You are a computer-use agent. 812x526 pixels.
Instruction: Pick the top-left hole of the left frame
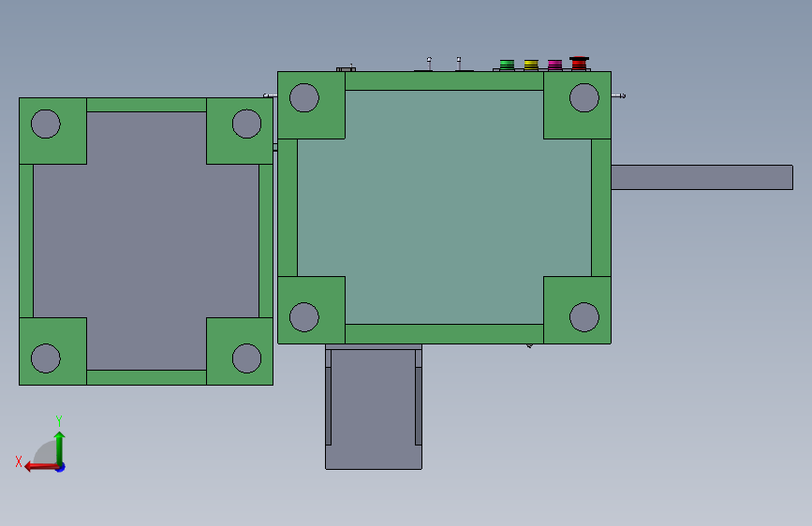(46, 124)
